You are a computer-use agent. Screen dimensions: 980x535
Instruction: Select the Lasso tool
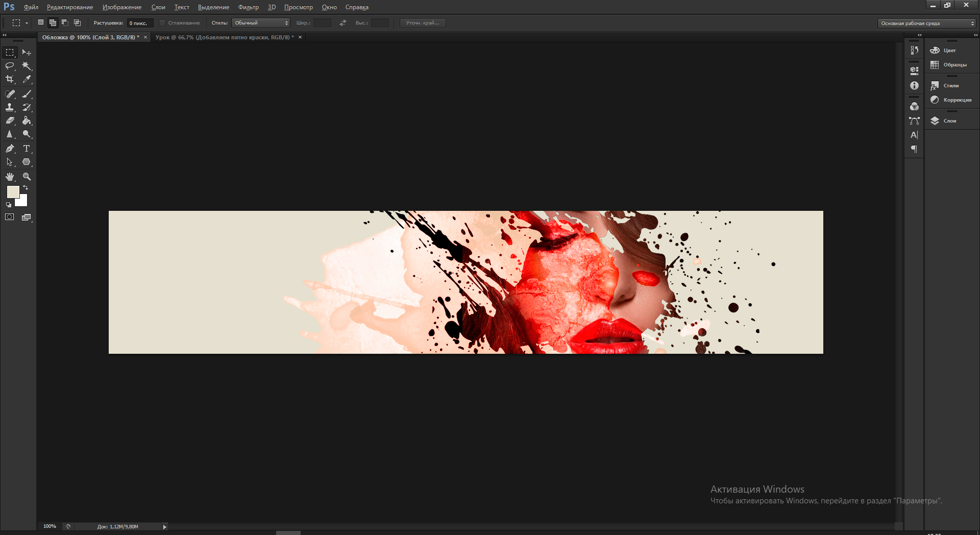coord(10,66)
